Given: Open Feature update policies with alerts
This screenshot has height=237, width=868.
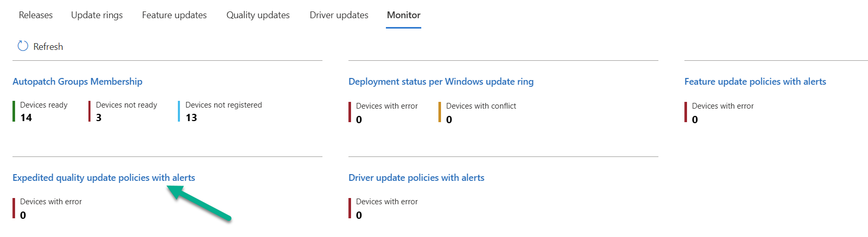Looking at the screenshot, I should (755, 82).
